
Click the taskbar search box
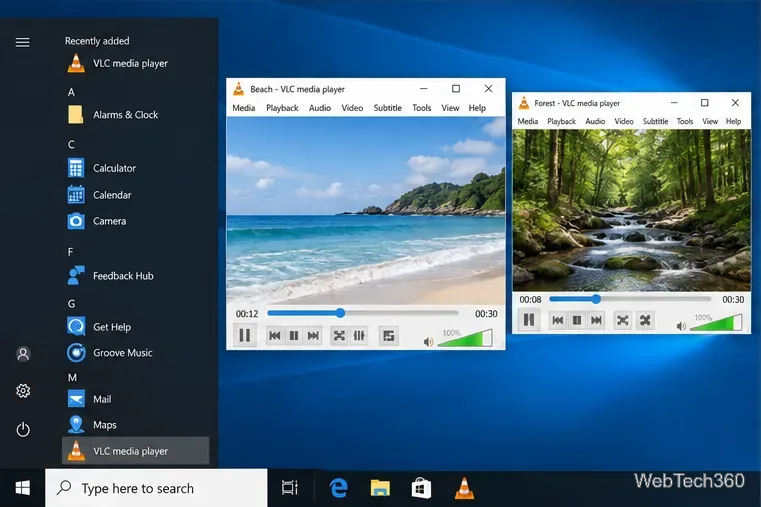[156, 488]
